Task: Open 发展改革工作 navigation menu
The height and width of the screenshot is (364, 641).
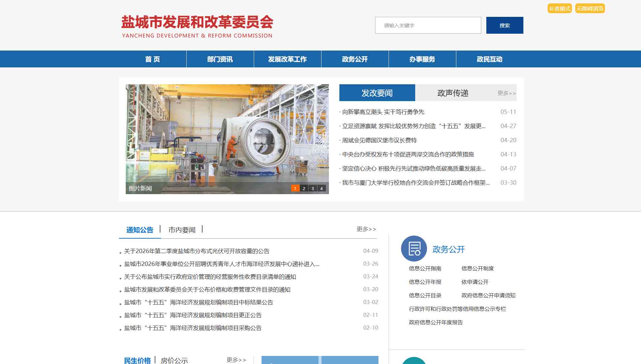Action: (287, 59)
